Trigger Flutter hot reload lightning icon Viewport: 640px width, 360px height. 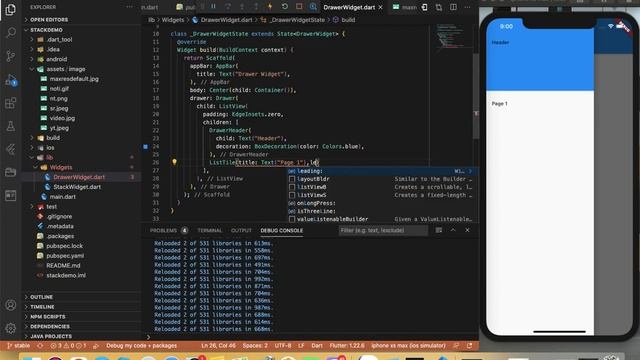click(270, 7)
